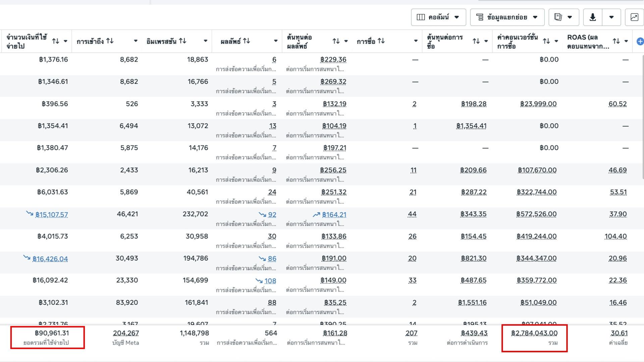
Task: Click the 1,148,798 total impressions value
Action: tap(194, 333)
